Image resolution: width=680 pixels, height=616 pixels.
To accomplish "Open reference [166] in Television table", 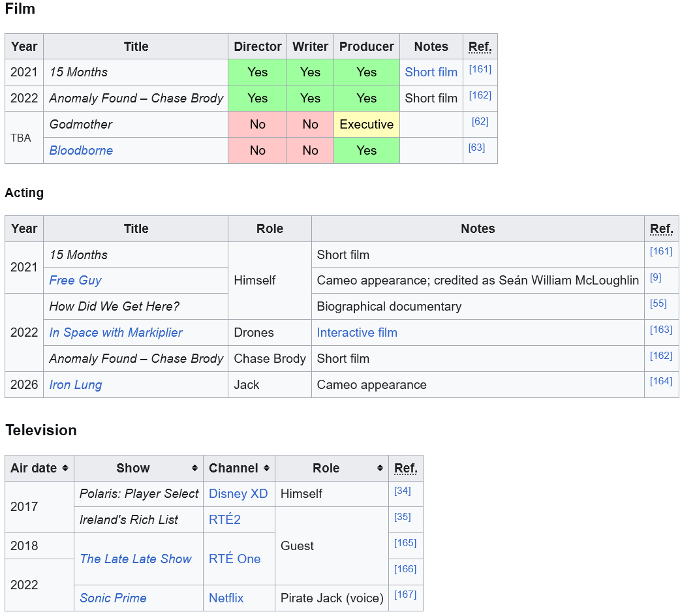I will pyautogui.click(x=405, y=569).
